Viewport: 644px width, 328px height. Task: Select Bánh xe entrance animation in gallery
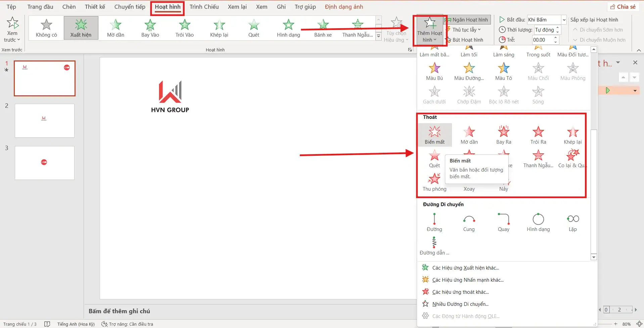(323, 28)
